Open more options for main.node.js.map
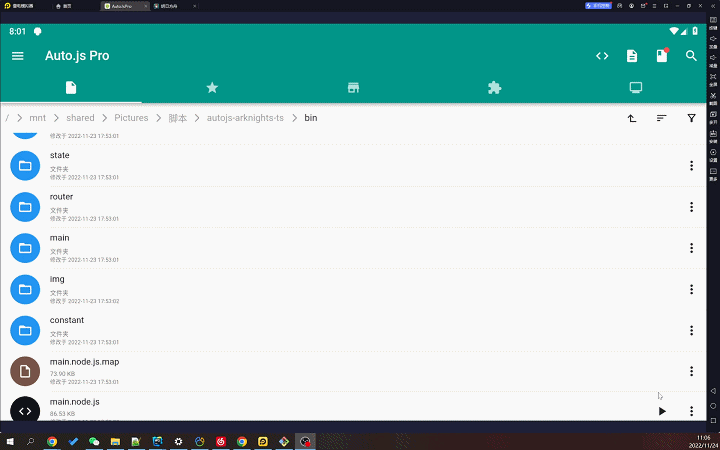 coord(691,371)
